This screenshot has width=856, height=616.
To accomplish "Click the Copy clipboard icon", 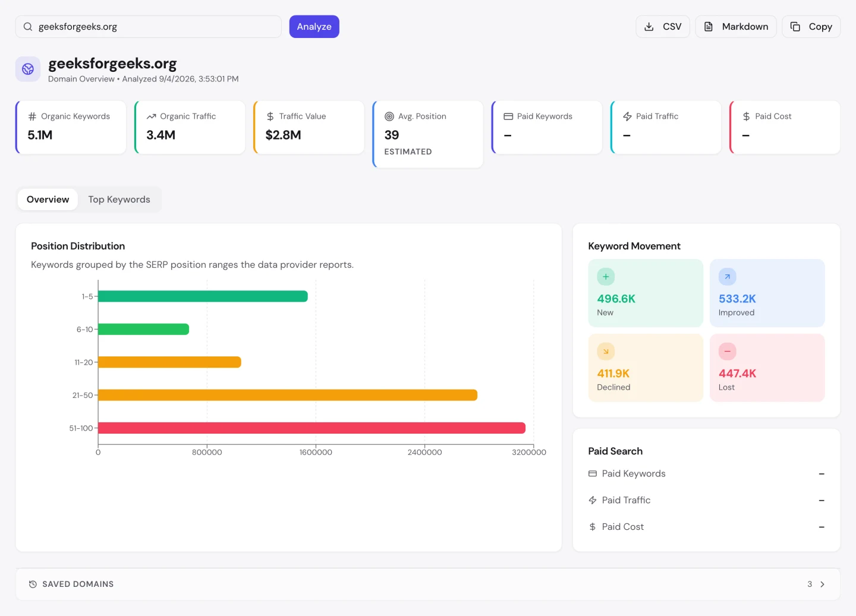I will coord(795,27).
